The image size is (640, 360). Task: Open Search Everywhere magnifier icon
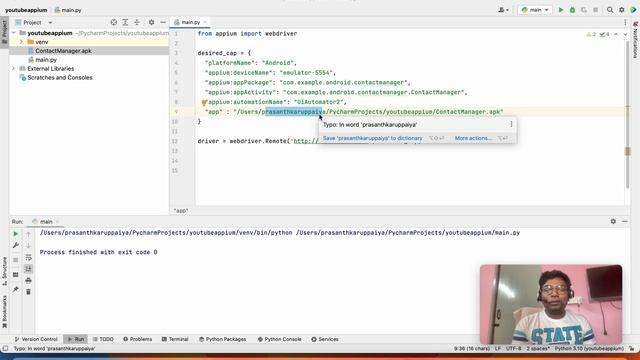610,10
